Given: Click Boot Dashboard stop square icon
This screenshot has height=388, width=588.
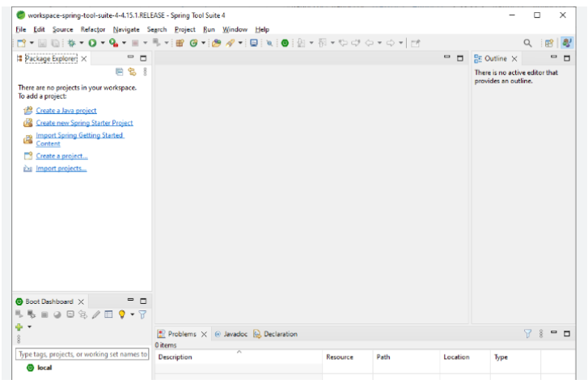Looking at the screenshot, I should click(44, 314).
